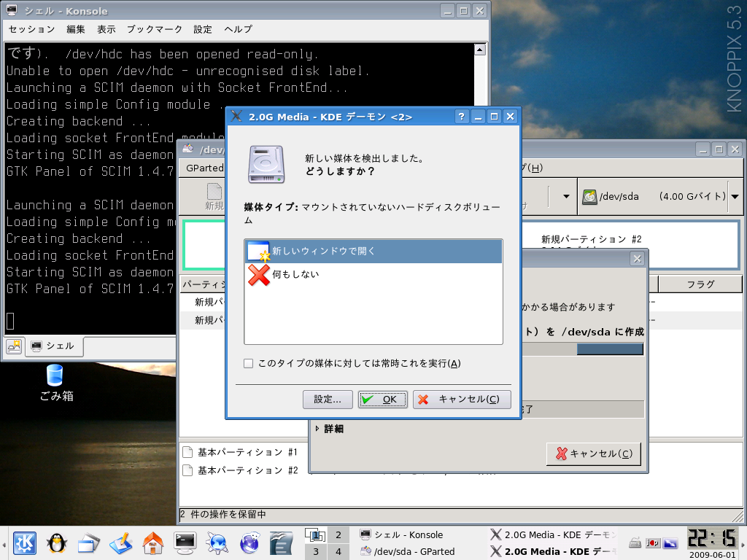Click キャンセル in the GParted progress dialog
The width and height of the screenshot is (747, 560).
594,454
